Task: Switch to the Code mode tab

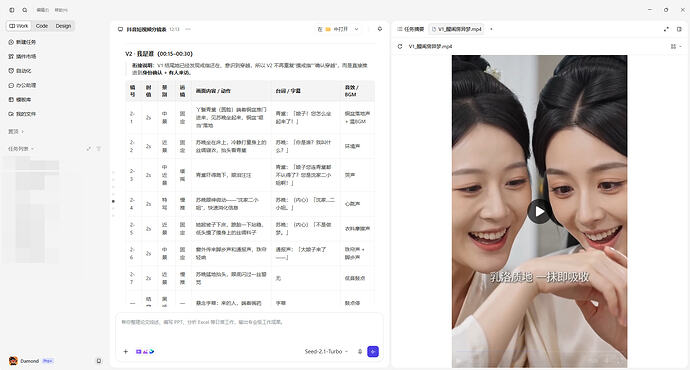Action: [42, 26]
